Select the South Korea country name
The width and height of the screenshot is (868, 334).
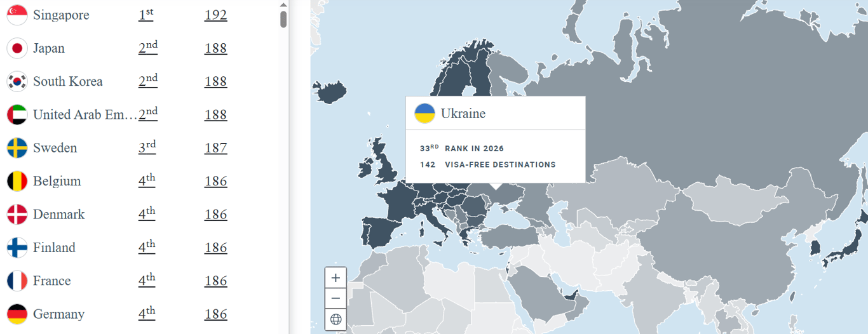coord(68,81)
